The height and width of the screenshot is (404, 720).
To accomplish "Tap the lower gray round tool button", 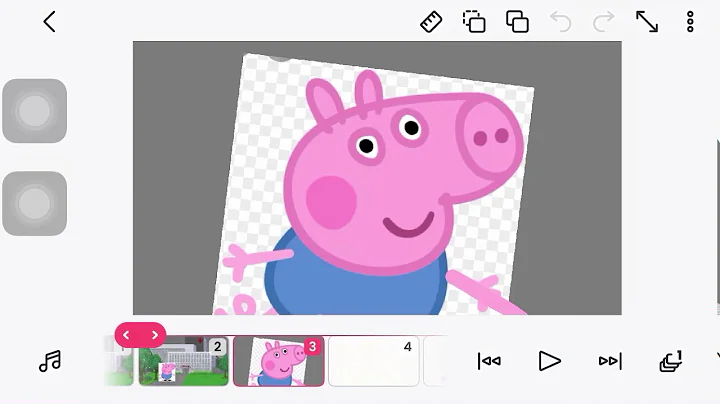I will tap(34, 203).
